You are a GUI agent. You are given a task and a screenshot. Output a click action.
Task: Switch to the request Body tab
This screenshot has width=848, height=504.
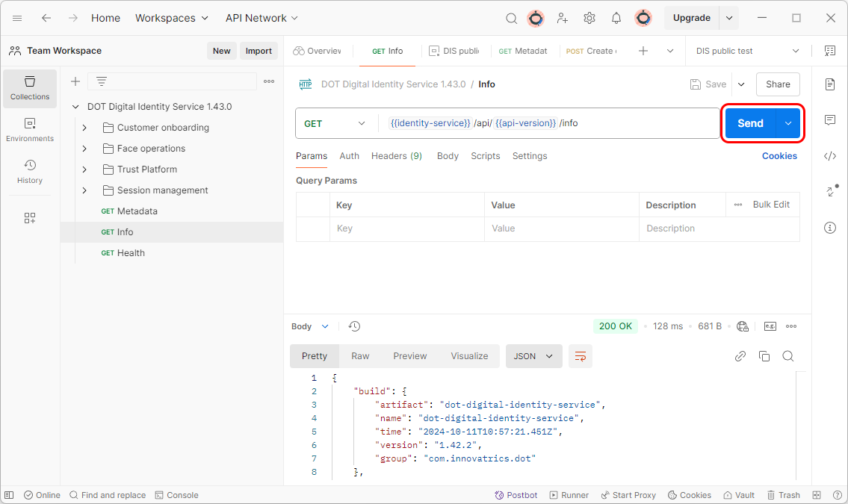[448, 156]
